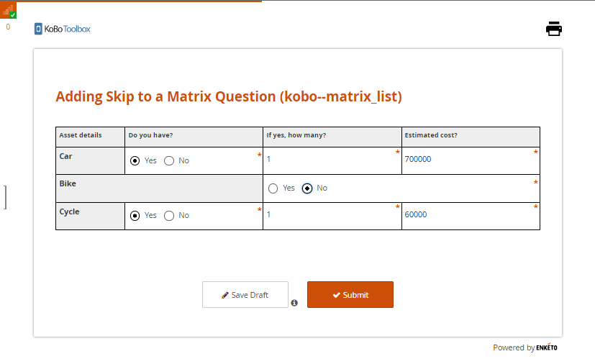Click the Save Draft button

(245, 294)
